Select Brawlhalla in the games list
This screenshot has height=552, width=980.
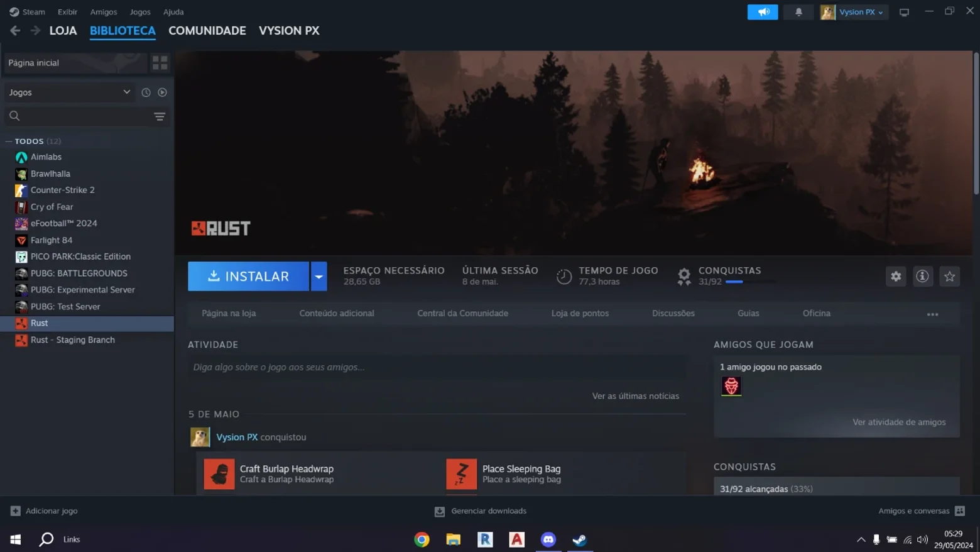(x=87, y=174)
